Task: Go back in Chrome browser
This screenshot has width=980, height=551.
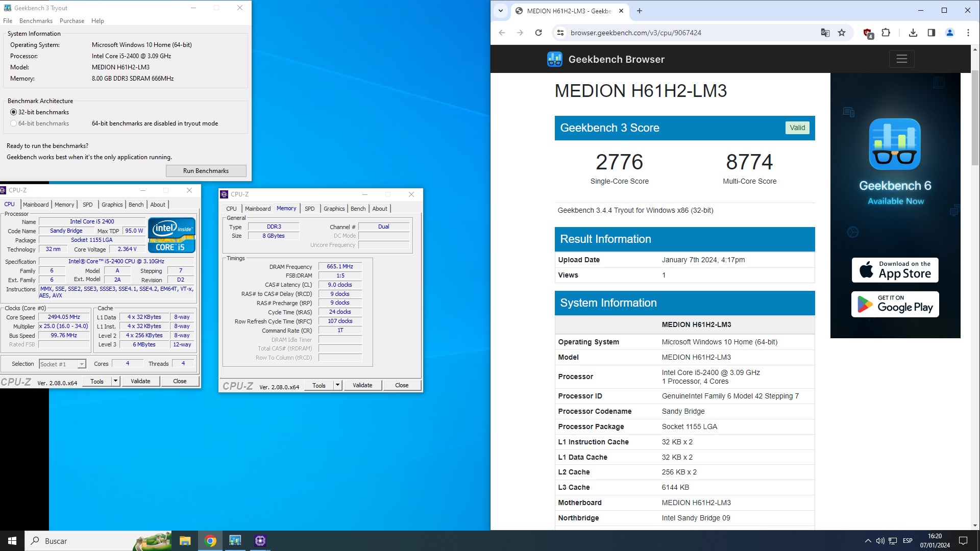Action: pos(502,33)
